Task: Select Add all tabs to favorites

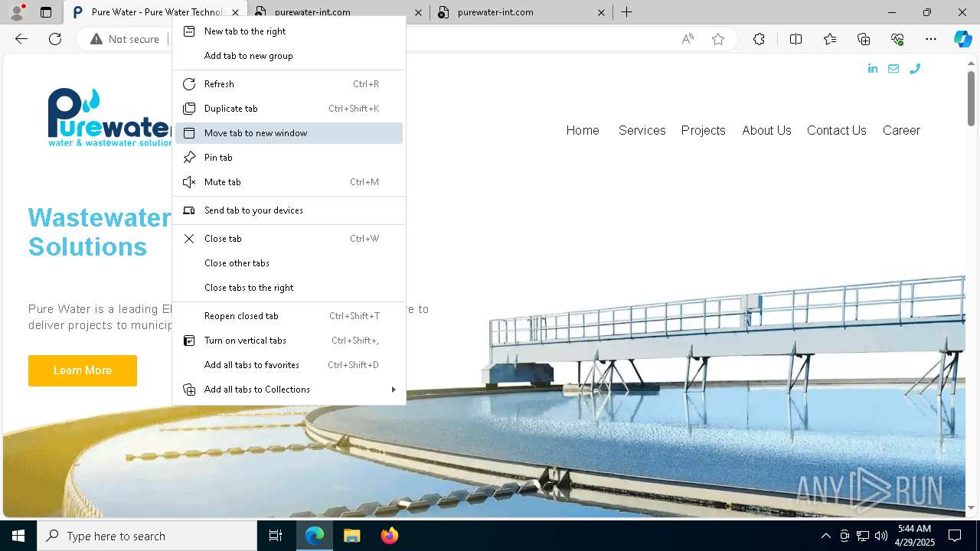Action: tap(289, 365)
